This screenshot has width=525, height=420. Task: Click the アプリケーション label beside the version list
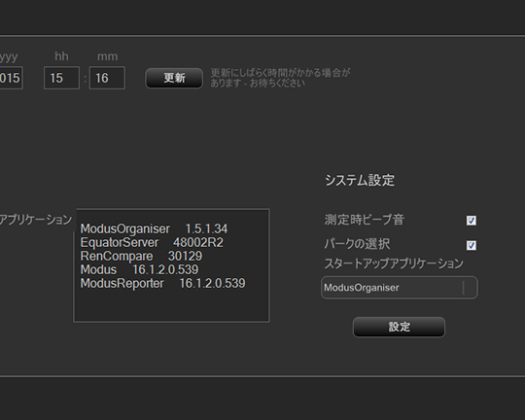coord(36,220)
